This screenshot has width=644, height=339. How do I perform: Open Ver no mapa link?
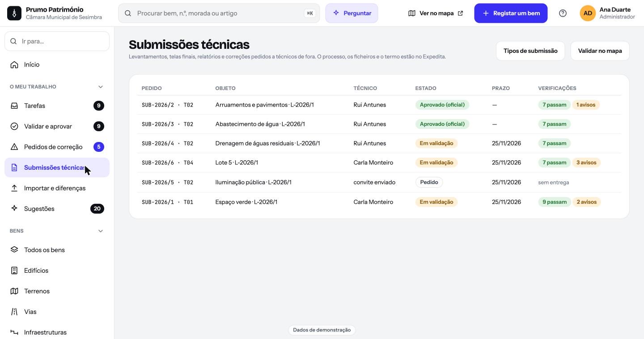point(436,13)
